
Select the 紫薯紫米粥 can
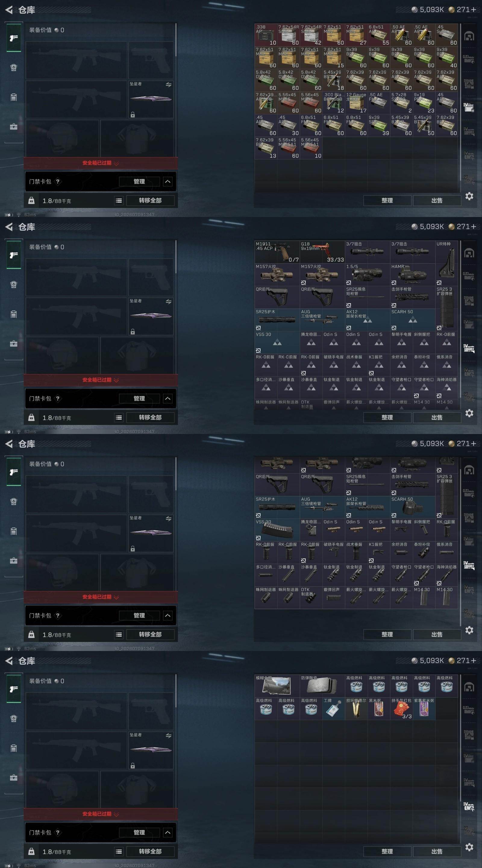click(424, 709)
